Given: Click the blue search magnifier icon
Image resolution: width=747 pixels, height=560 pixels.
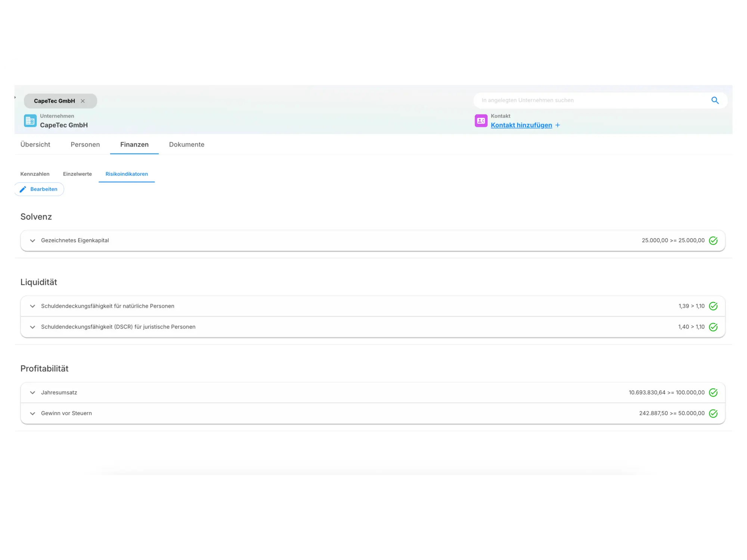Looking at the screenshot, I should point(715,100).
